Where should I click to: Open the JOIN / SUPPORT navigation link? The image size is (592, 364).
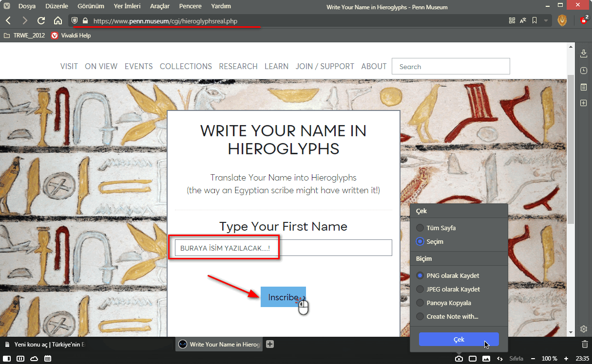click(325, 67)
